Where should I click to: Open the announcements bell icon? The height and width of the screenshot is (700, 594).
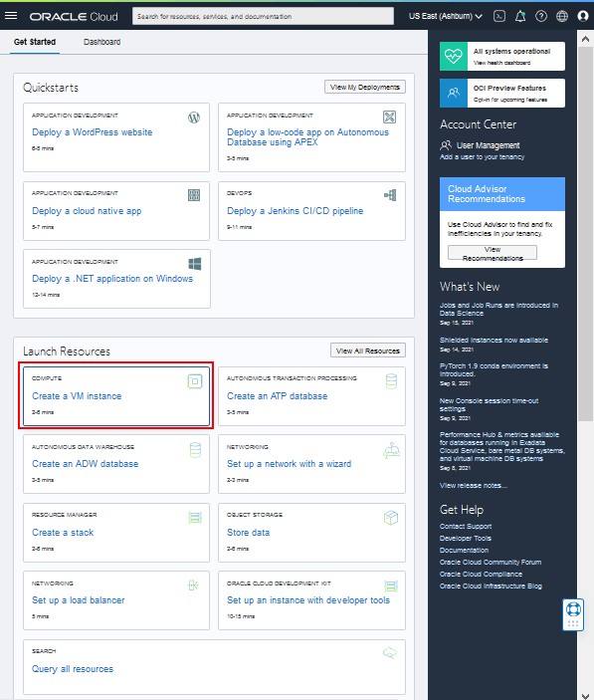point(520,16)
